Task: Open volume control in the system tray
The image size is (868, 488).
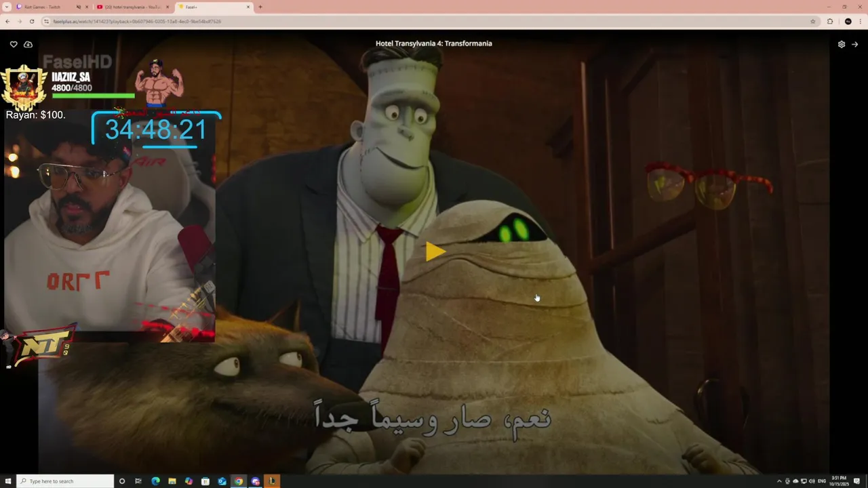Action: coord(812,481)
